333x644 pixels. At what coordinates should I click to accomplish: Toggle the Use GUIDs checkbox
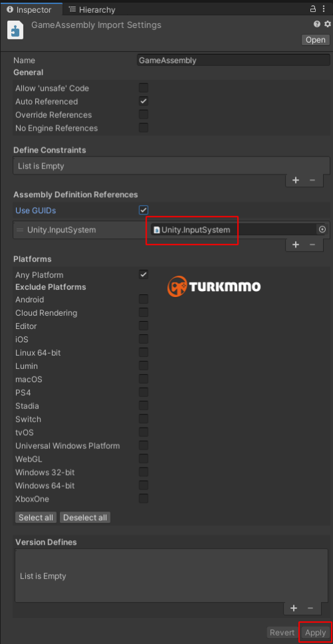click(x=143, y=210)
